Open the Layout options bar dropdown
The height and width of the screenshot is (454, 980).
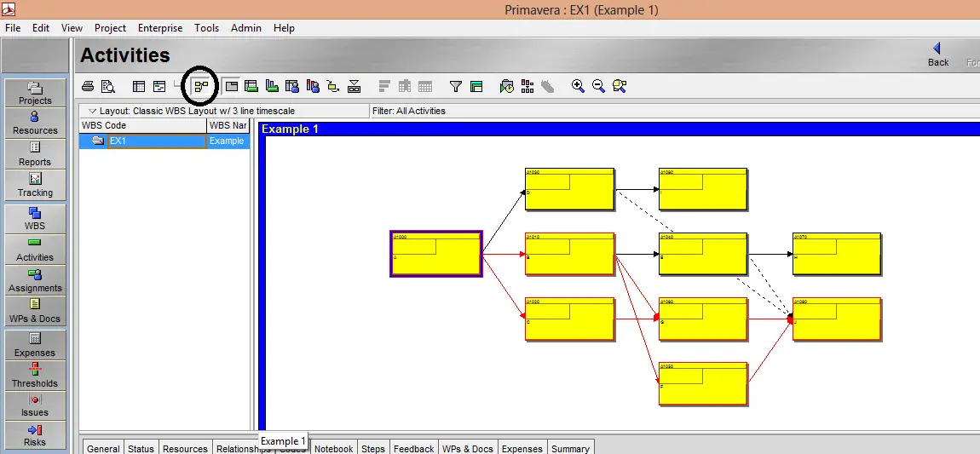[x=224, y=112]
